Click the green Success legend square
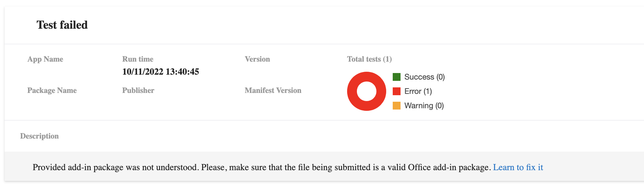The image size is (644, 193). tap(397, 77)
